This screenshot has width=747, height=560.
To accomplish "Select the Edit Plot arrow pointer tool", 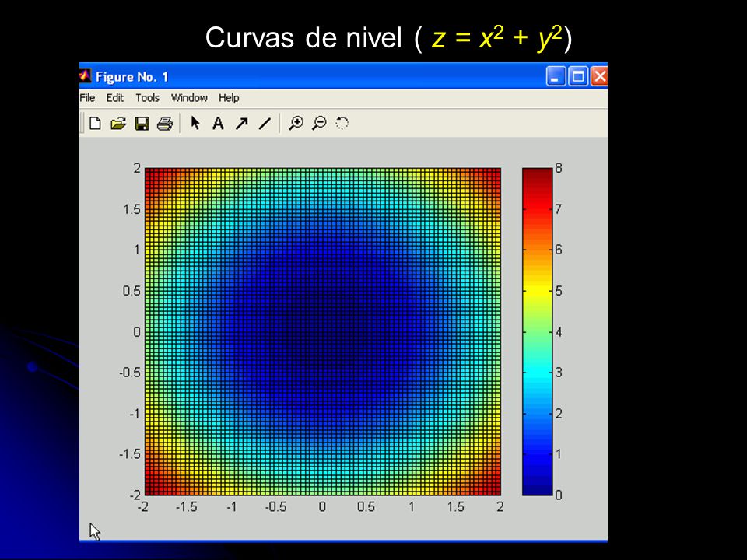I will 195,123.
